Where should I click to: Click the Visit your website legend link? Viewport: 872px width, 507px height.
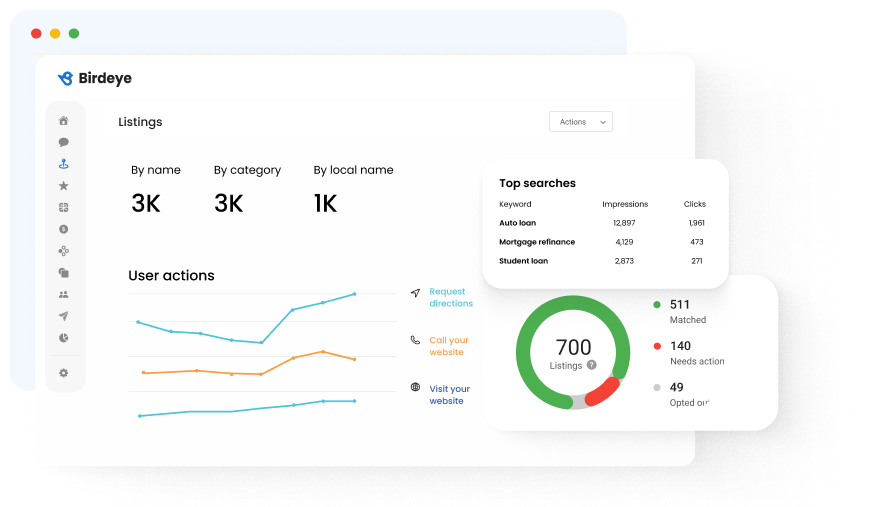[449, 395]
